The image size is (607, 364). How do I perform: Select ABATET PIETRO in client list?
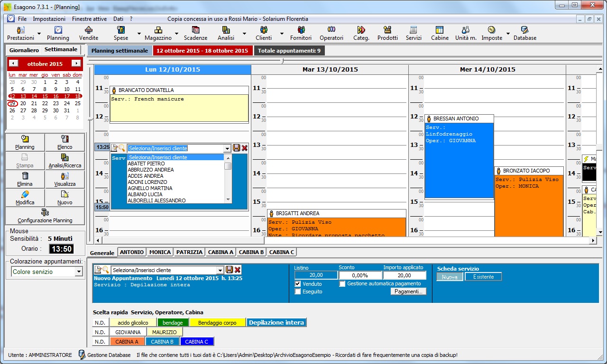(x=147, y=164)
